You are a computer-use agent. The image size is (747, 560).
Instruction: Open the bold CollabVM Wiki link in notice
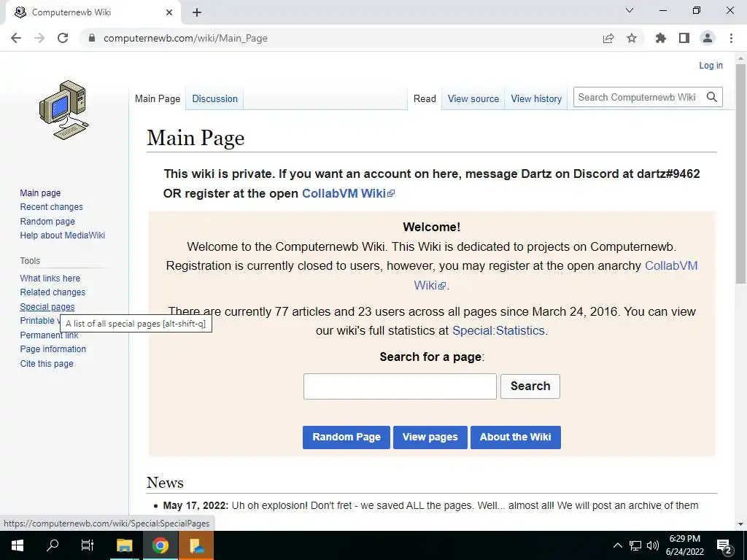coord(348,193)
